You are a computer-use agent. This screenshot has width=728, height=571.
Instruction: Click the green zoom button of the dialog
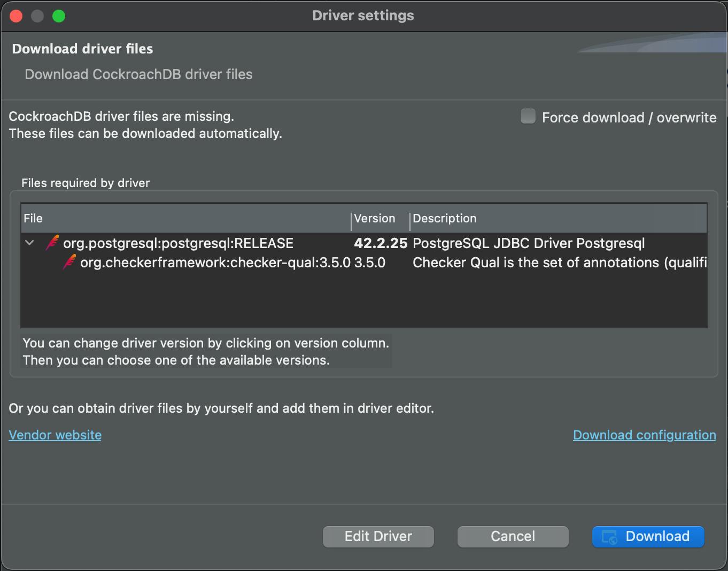59,16
